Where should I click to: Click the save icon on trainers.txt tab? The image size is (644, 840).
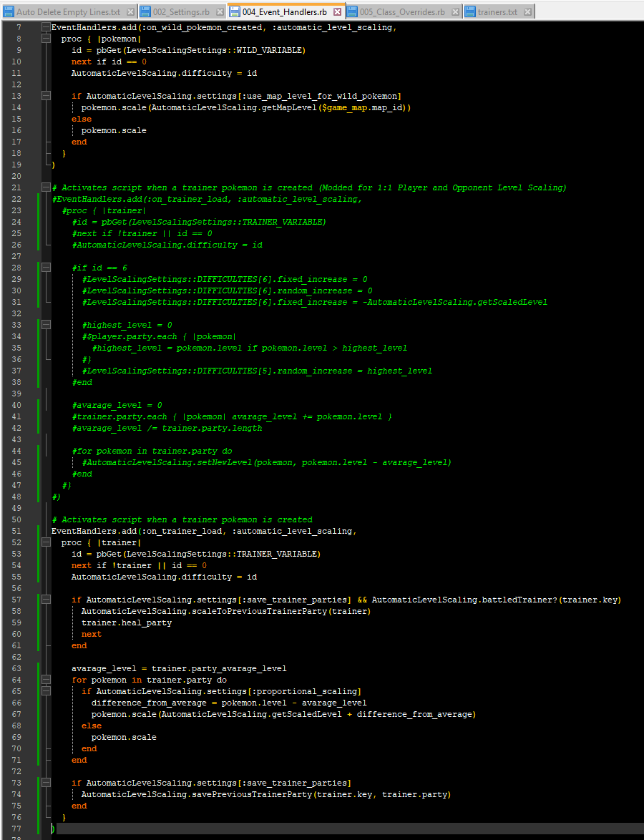tap(470, 12)
